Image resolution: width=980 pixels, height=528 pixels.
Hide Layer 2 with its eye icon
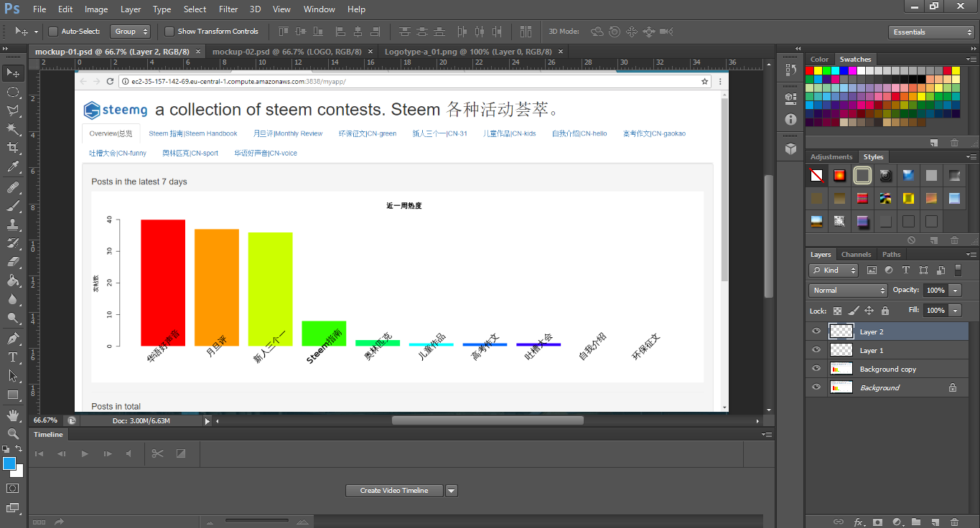tap(816, 331)
